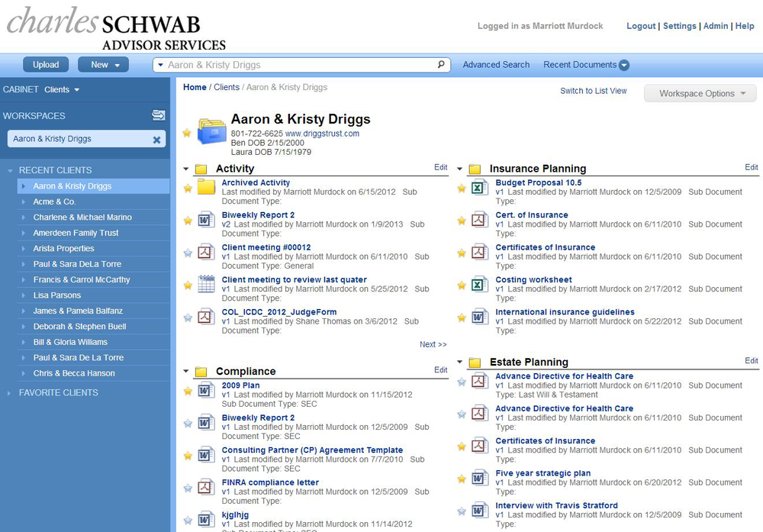763x532 pixels.
Task: Click the Archived Activity folder icon
Action: click(x=206, y=187)
